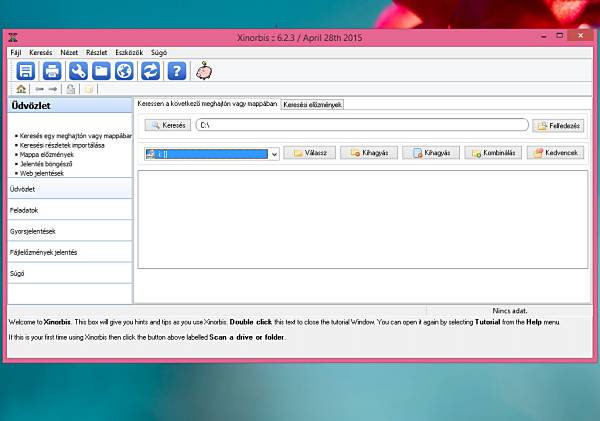Open help via question mark icon
This screenshot has height=421, width=600.
177,71
